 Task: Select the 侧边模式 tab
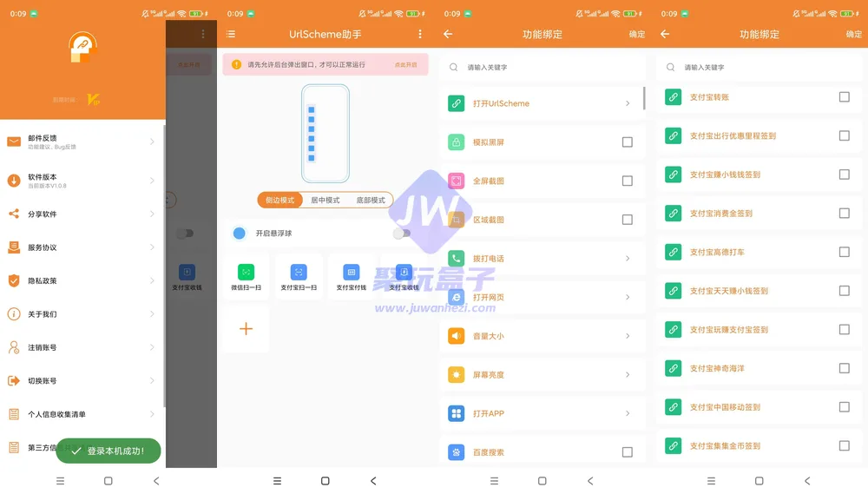point(280,200)
